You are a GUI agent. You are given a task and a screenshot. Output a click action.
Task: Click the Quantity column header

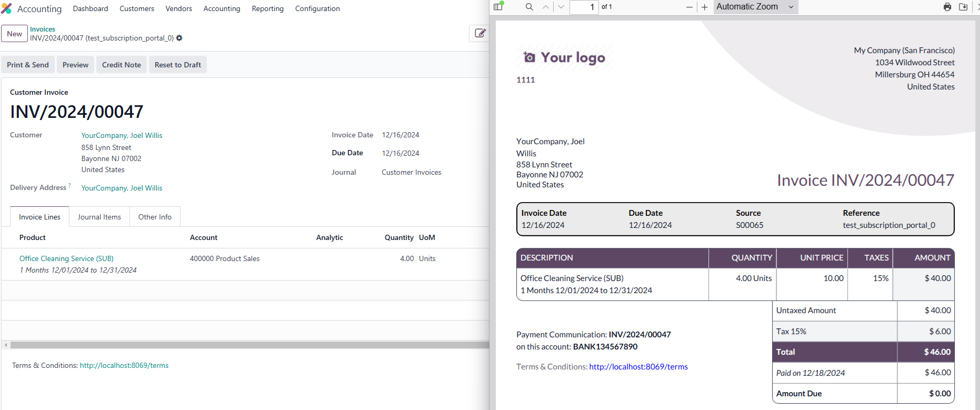(399, 237)
